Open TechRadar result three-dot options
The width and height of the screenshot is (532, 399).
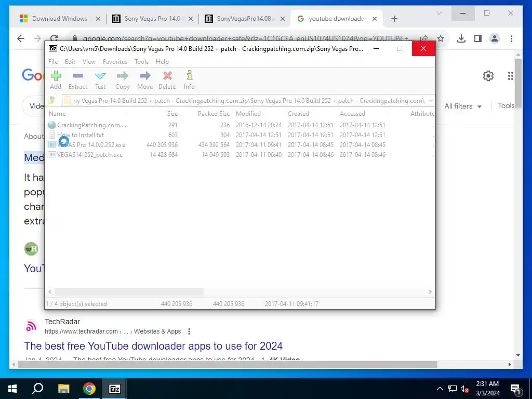189,331
